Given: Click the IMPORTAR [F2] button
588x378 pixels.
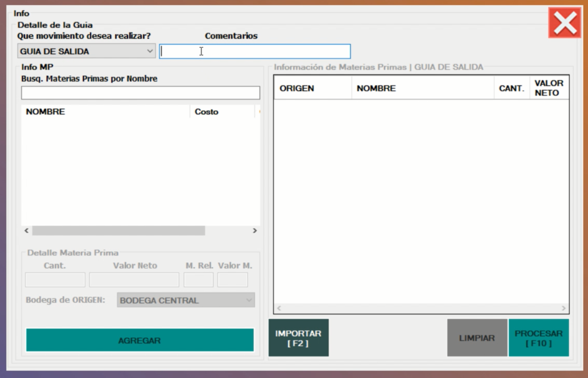Looking at the screenshot, I should [x=298, y=338].
